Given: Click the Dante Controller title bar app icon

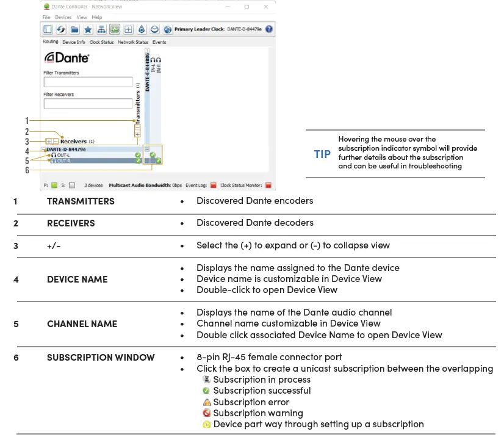Looking at the screenshot, I should tap(46, 7).
